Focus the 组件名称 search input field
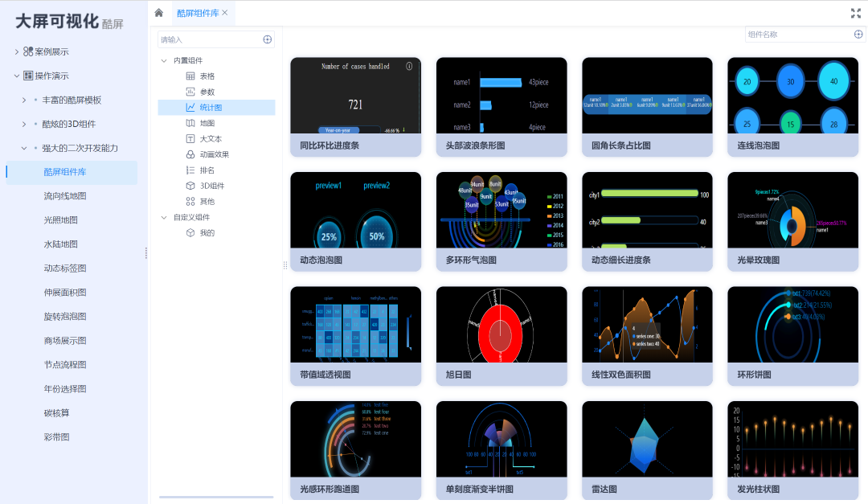The image size is (868, 504). [x=797, y=35]
